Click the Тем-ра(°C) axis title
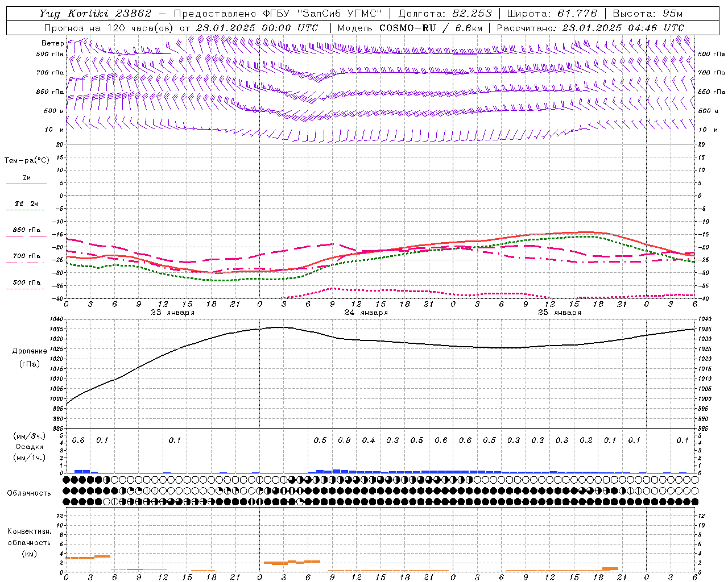 (27, 161)
